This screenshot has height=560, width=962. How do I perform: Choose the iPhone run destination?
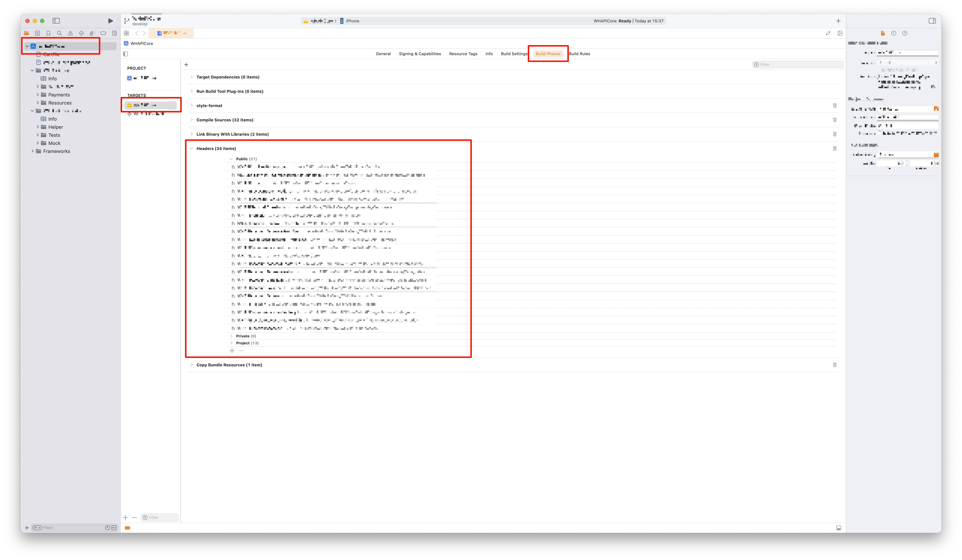click(349, 21)
